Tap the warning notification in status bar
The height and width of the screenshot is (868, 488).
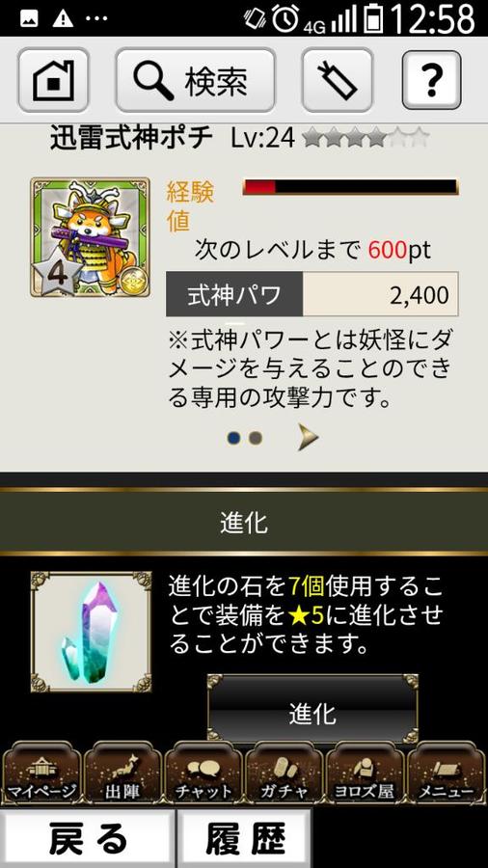[x=63, y=19]
